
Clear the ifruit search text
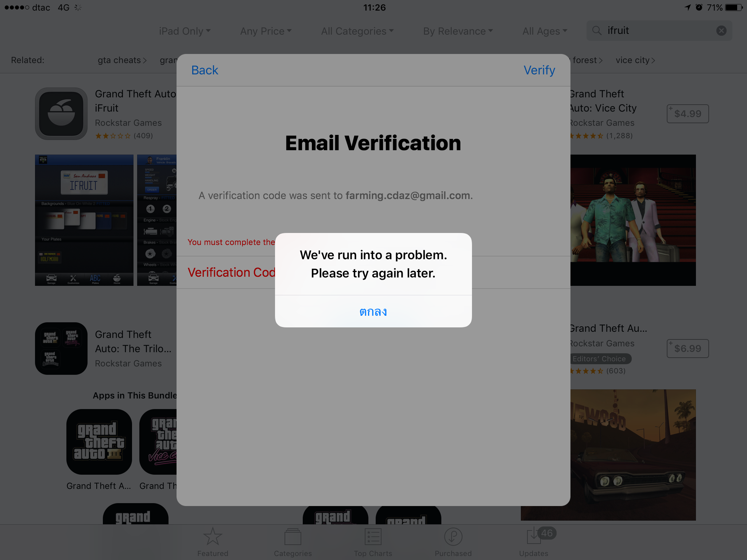(721, 31)
